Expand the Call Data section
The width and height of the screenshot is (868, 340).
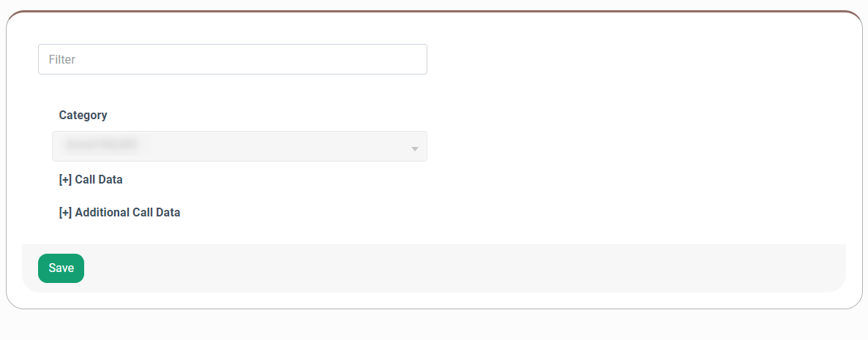(x=91, y=180)
